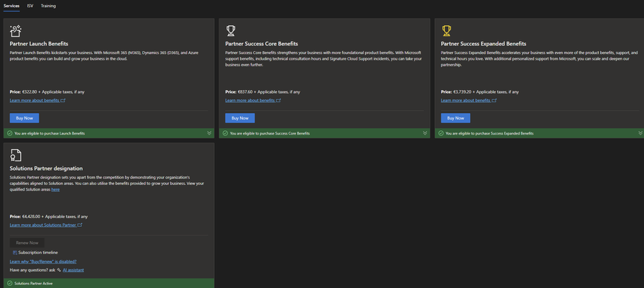The width and height of the screenshot is (644, 288).
Task: Click the Partner Success Expanded Benefits heading
Action: tap(484, 44)
